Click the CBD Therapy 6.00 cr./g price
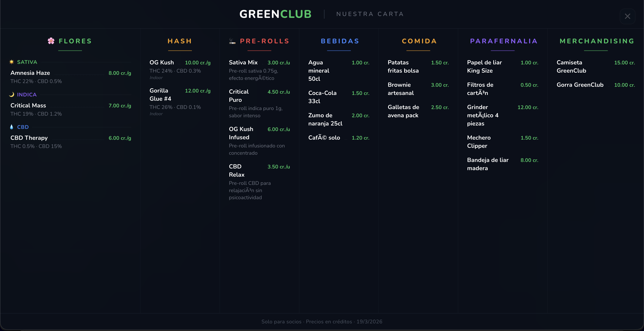Viewport: 644px width, 331px height. click(x=120, y=138)
